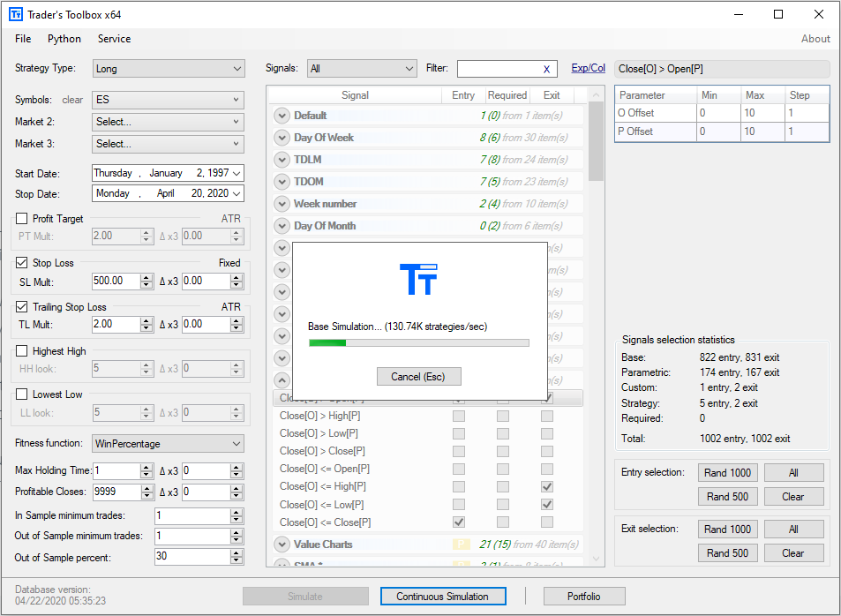Click the Exp/Col link
841x616 pixels.
588,68
